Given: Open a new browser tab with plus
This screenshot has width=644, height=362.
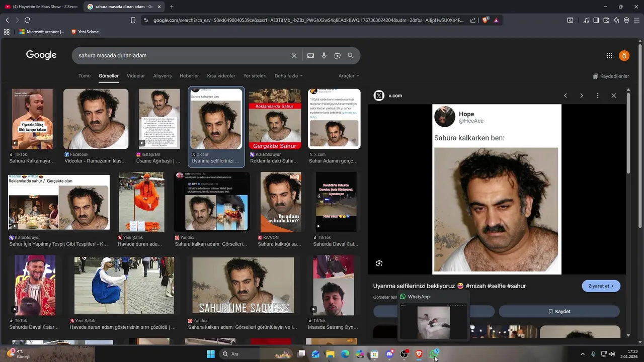Looking at the screenshot, I should [x=172, y=7].
